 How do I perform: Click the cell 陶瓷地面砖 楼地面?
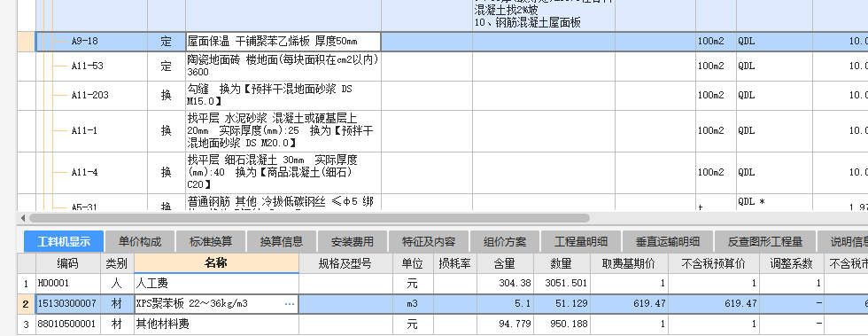pyautogui.click(x=283, y=66)
